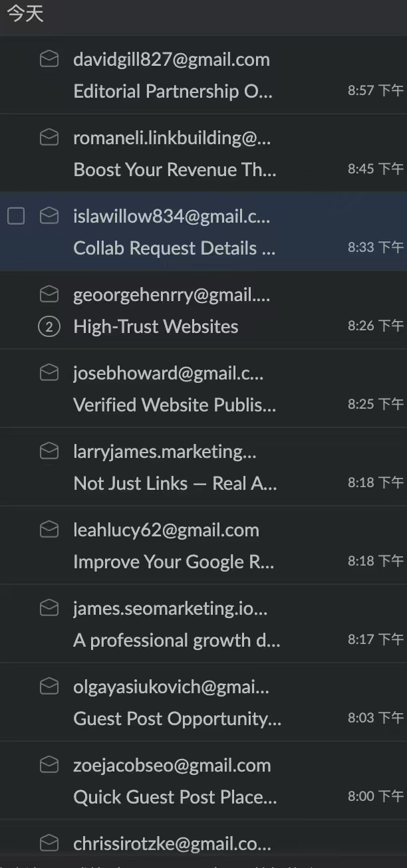Click read-status envelope for romaneli.linkbuilding email
This screenshot has height=868, width=407.
pyautogui.click(x=49, y=138)
